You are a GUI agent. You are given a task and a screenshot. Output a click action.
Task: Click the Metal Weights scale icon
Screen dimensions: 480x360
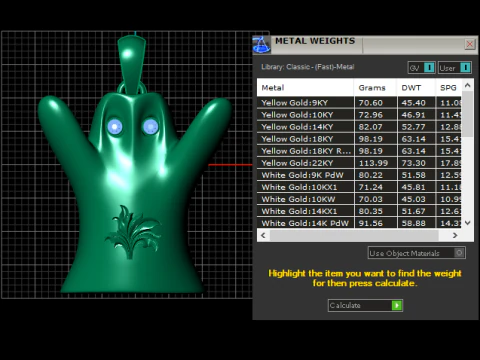coord(262,45)
